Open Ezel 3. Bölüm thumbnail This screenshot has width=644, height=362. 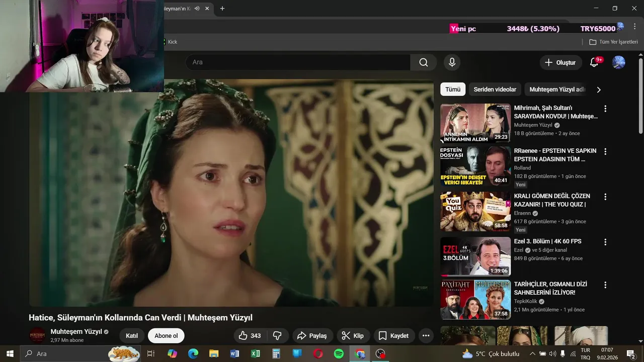pos(475,256)
